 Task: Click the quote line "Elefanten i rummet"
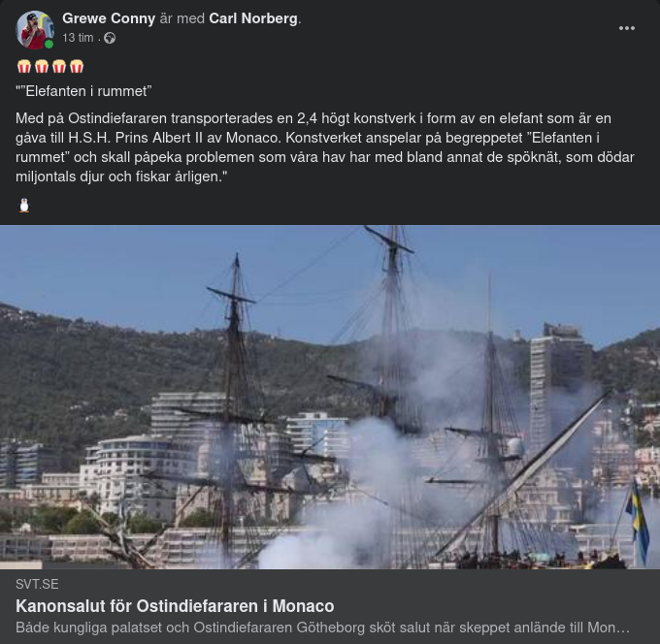click(83, 91)
